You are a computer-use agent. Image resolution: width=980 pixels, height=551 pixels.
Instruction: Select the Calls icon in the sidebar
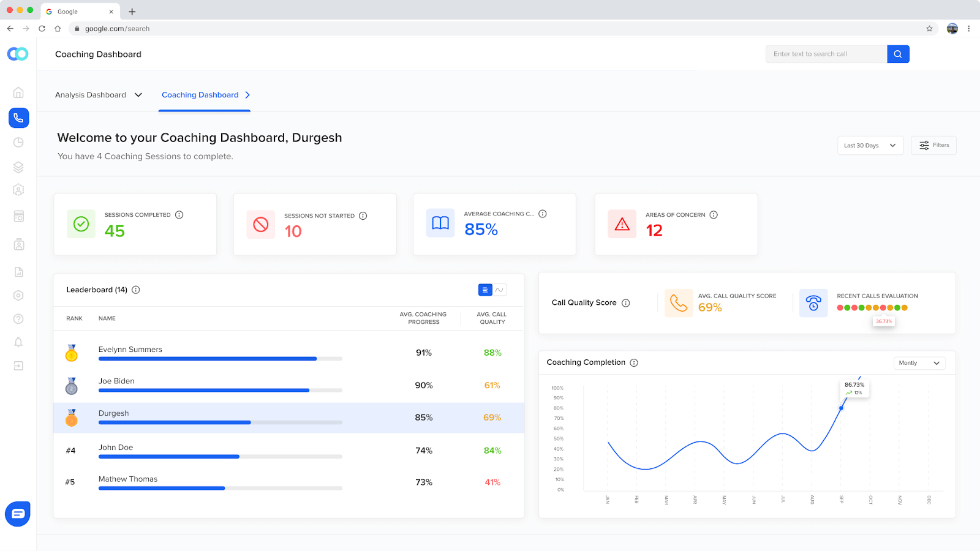click(18, 118)
